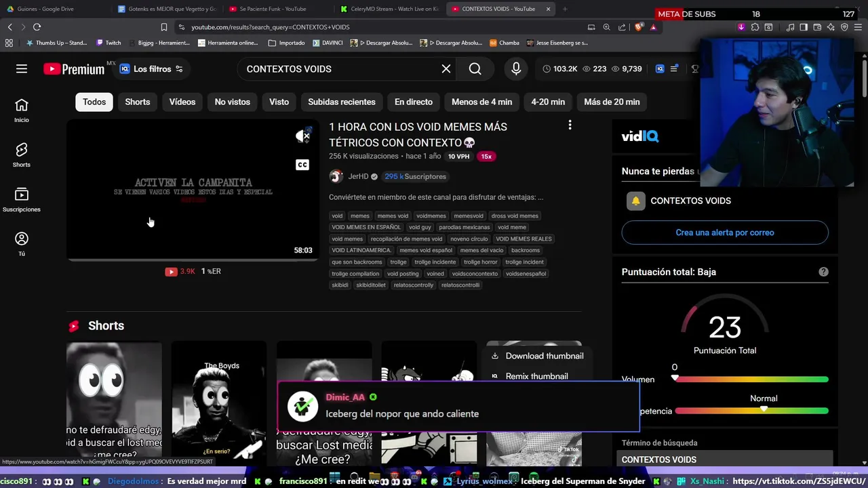Go back to previous page
Screen dimensions: 868x488
9,27
